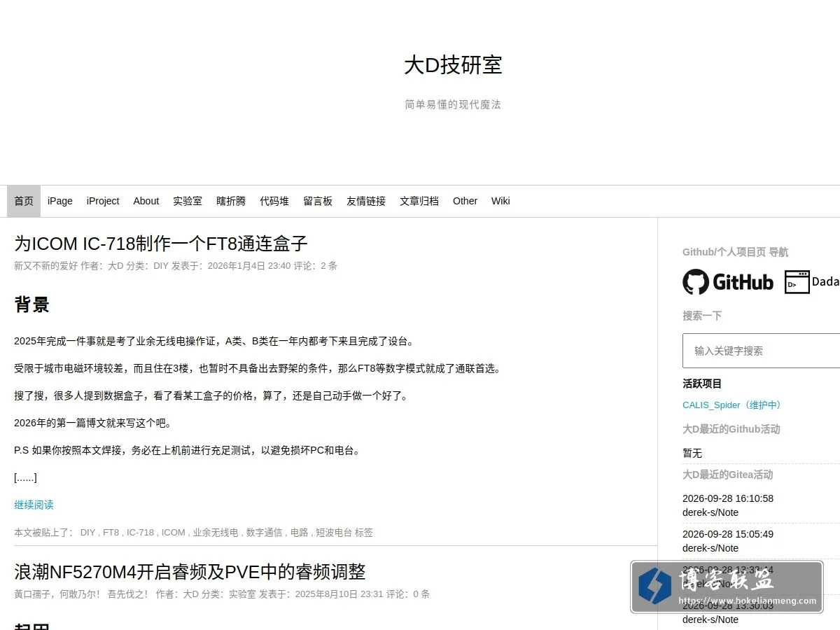840x630 pixels.
Task: Select the 业余无线电 tag
Action: click(216, 533)
